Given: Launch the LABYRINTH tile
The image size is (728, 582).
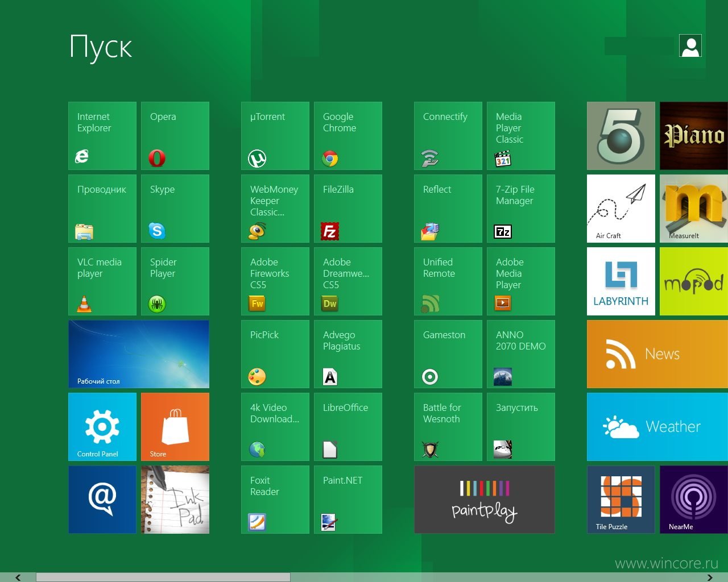Looking at the screenshot, I should pos(621,281).
